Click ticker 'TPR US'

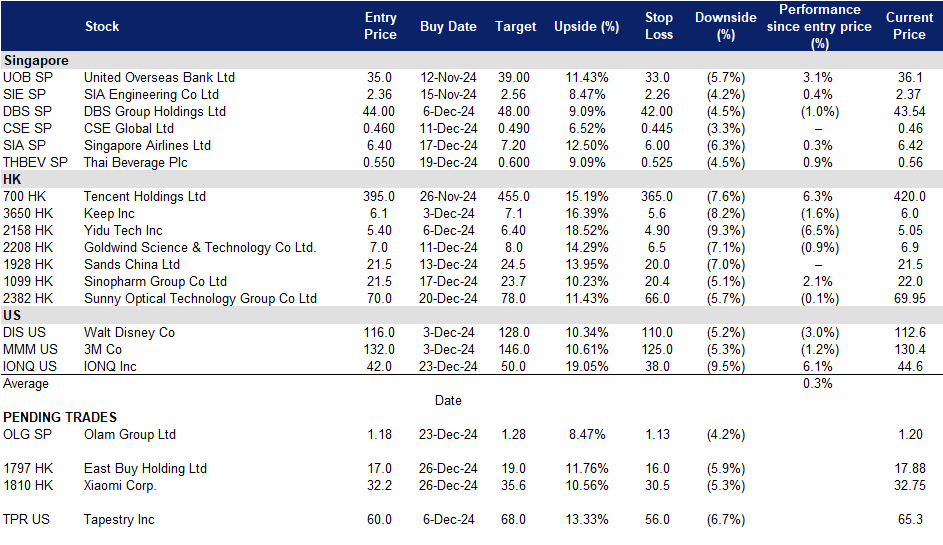[26, 519]
